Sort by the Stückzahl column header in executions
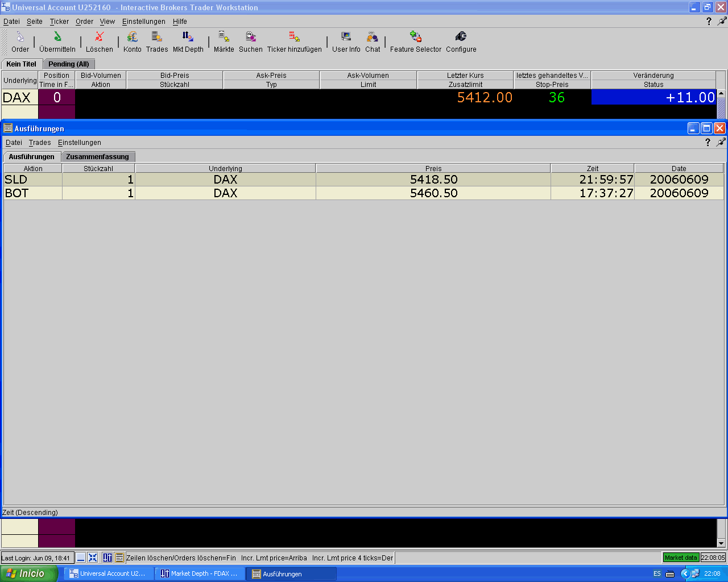Screen dimensions: 728x582 click(98, 168)
